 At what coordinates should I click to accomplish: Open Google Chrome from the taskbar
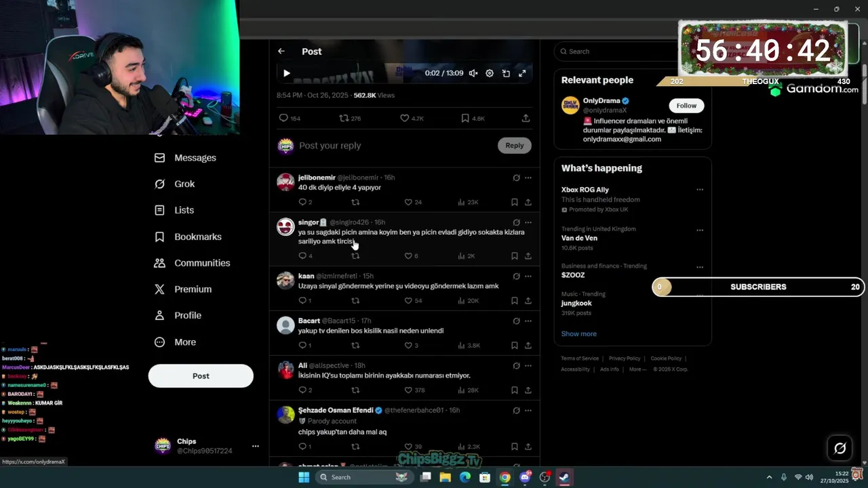pyautogui.click(x=505, y=477)
